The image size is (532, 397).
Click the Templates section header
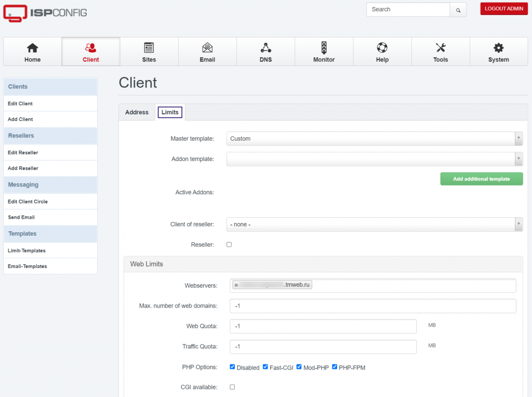(x=50, y=234)
